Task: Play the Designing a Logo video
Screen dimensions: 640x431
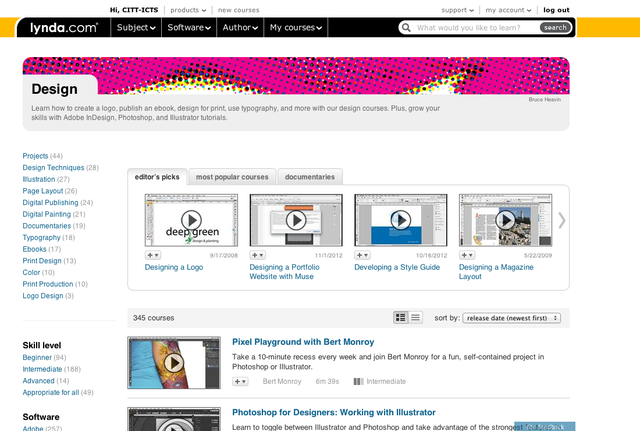Action: click(191, 220)
